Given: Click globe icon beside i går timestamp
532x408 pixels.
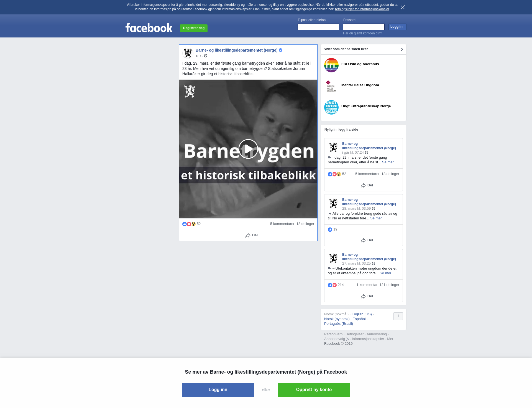Looking at the screenshot, I should (367, 153).
